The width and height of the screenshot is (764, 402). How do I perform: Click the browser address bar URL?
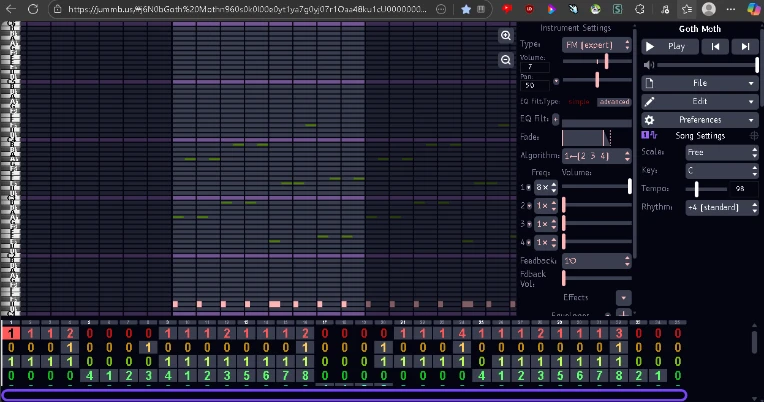246,9
